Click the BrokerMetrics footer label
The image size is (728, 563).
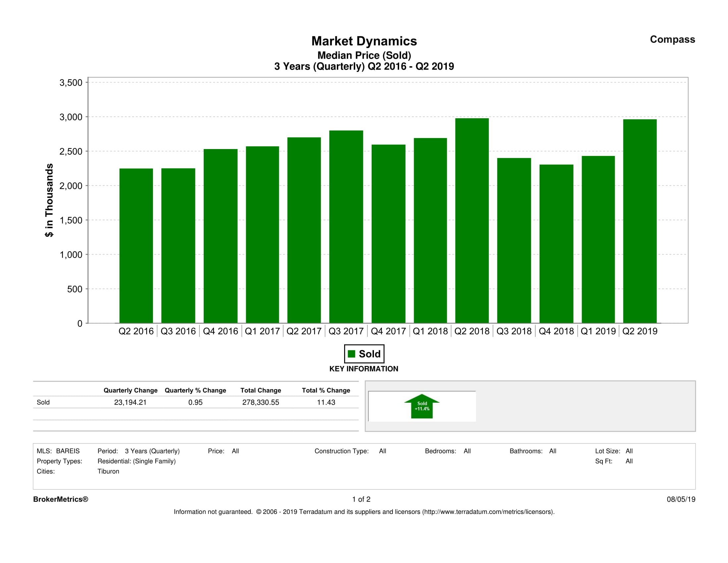61,499
